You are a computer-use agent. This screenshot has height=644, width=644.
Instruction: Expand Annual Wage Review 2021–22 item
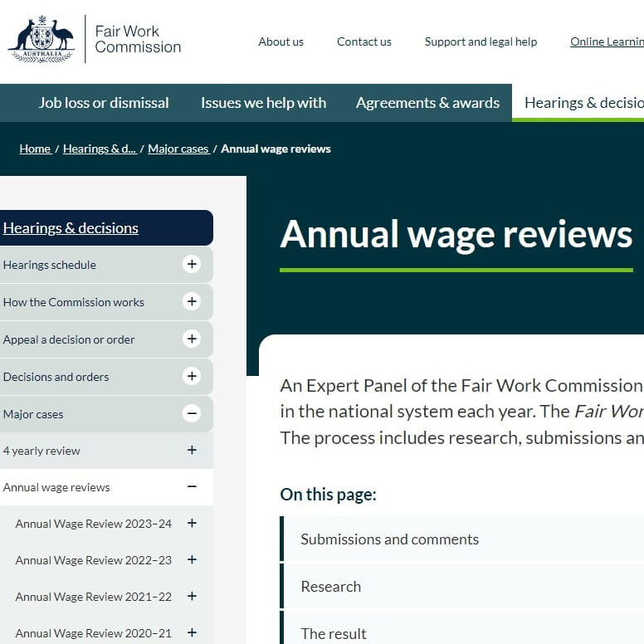point(192,597)
